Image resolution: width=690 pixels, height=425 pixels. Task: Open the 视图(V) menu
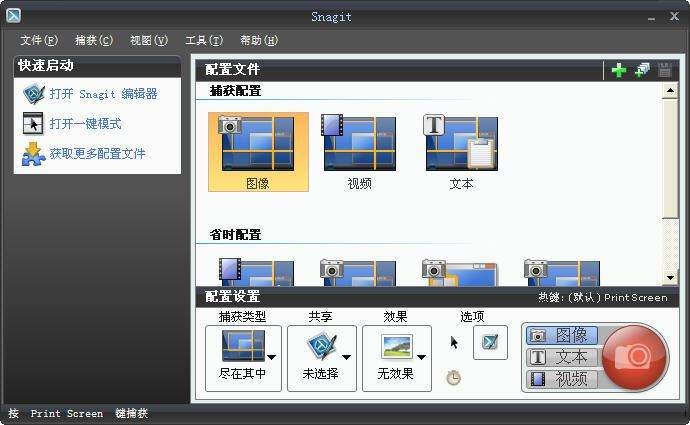pos(149,40)
